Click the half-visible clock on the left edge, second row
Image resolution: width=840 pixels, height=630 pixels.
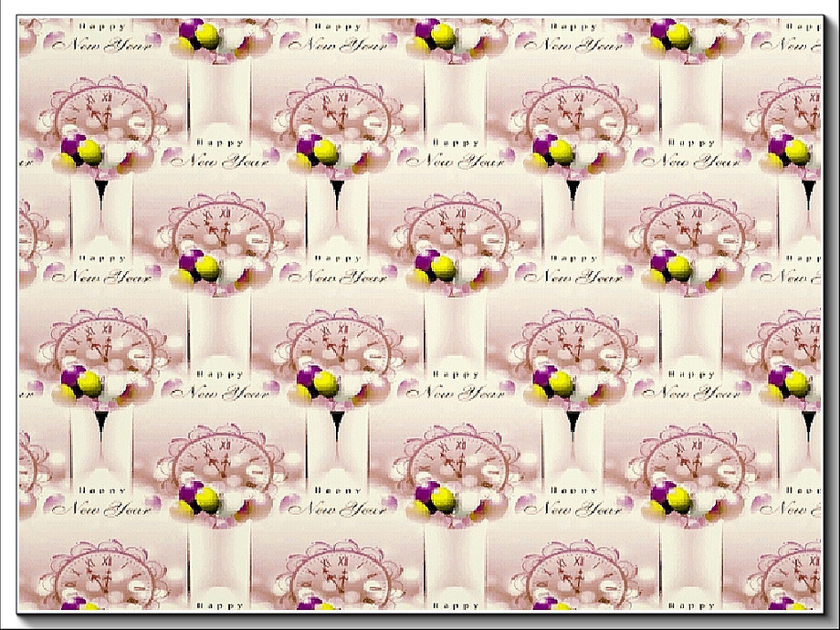[29, 228]
